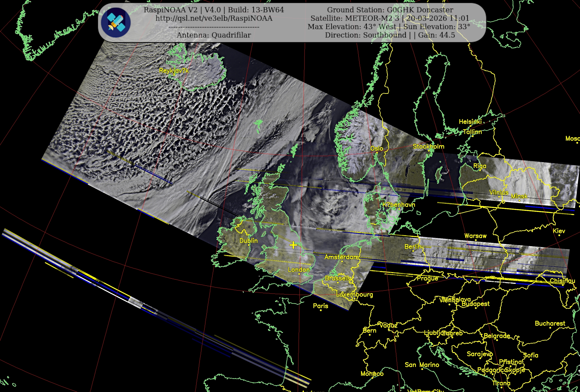Select the Paris city label
Viewport: 580px width, 392px height.
click(320, 306)
